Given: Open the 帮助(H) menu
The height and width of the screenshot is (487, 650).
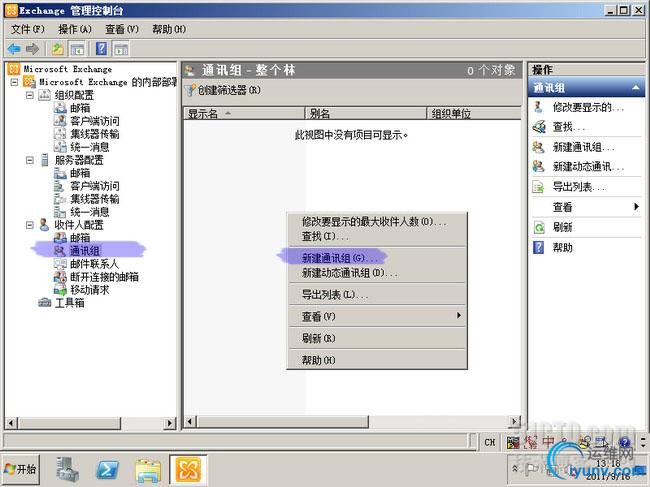Looking at the screenshot, I should [169, 29].
